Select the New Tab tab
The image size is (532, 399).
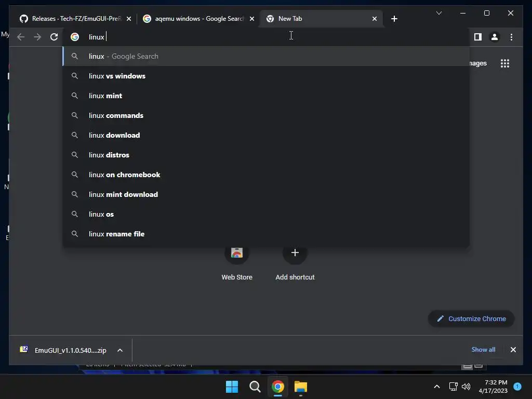point(321,19)
